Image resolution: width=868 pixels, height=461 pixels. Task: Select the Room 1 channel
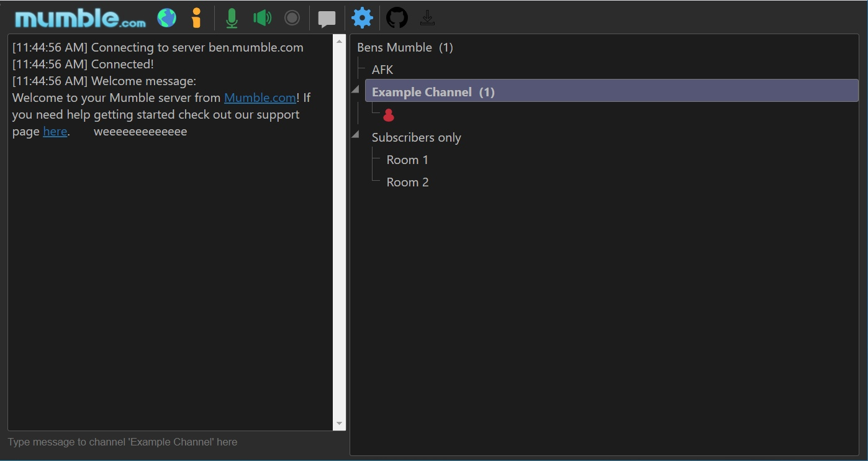pos(407,160)
